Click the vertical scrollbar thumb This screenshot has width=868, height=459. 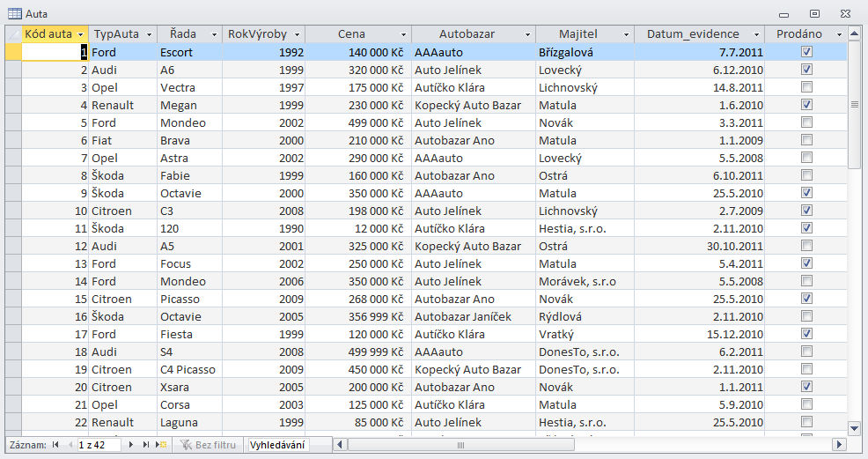coord(854,105)
